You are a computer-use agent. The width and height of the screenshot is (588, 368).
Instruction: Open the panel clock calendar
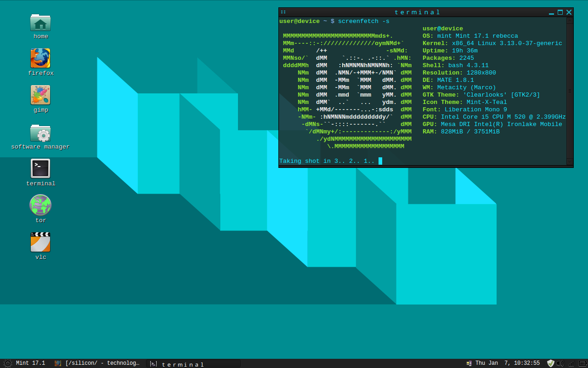point(507,363)
